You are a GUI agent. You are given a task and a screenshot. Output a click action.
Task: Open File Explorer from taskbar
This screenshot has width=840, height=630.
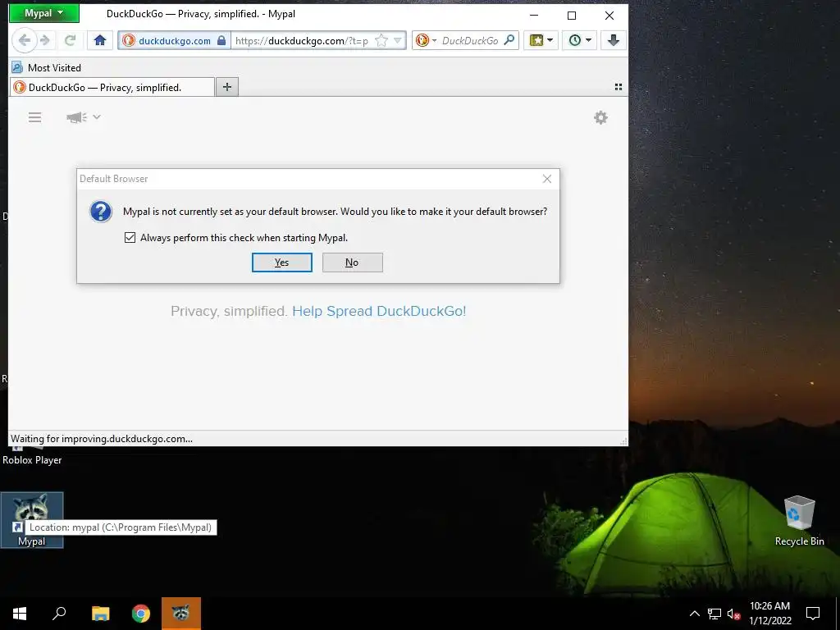100,614
